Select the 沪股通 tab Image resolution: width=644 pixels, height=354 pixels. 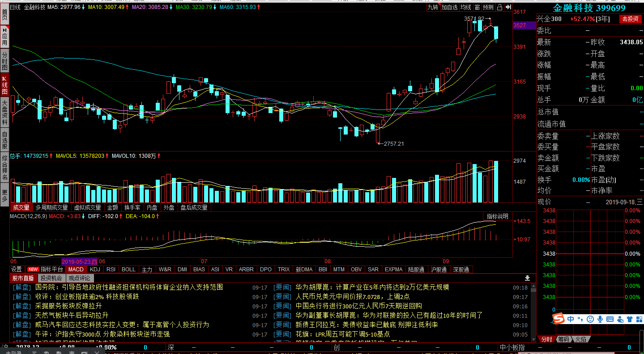439,270
